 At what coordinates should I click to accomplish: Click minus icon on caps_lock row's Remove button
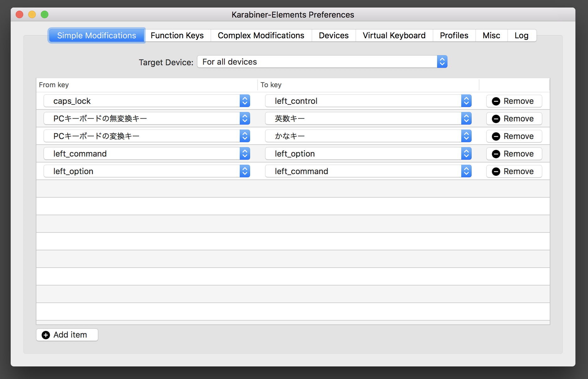click(x=496, y=101)
